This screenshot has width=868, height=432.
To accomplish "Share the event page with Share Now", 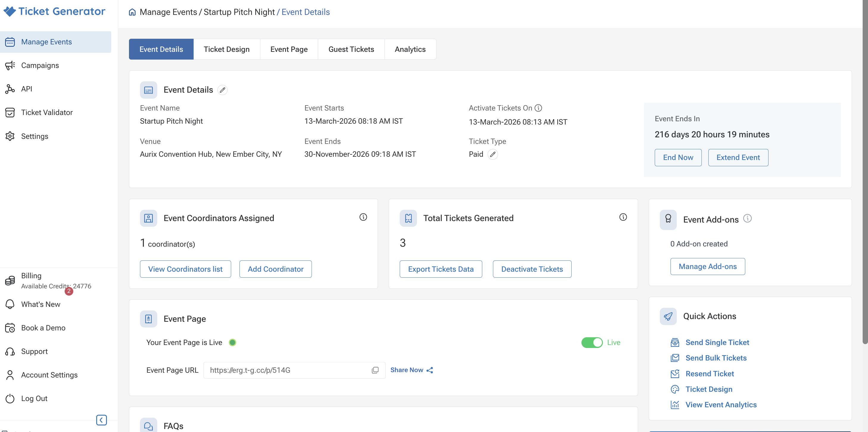I will [411, 370].
